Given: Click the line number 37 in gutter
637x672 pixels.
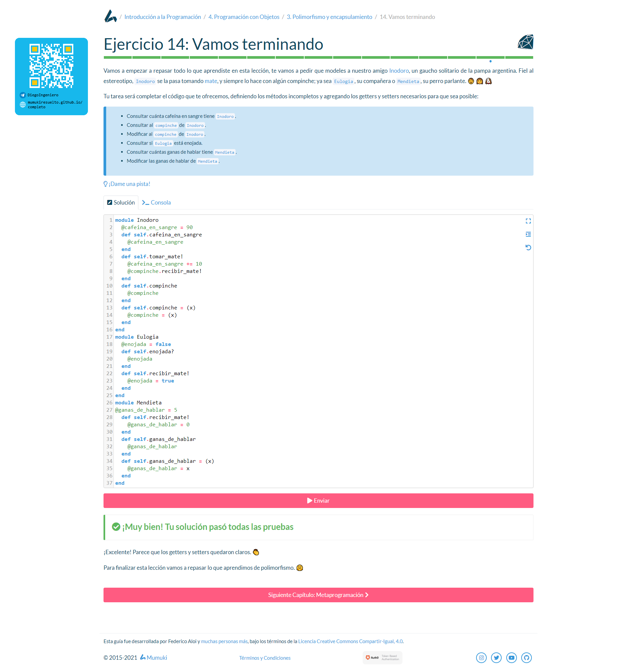Looking at the screenshot, I should pos(109,483).
